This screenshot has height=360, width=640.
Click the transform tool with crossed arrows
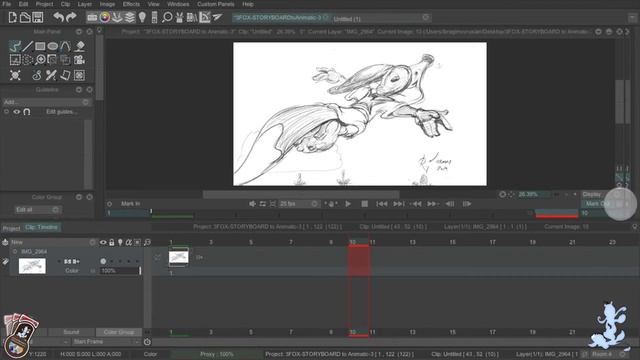pos(15,75)
